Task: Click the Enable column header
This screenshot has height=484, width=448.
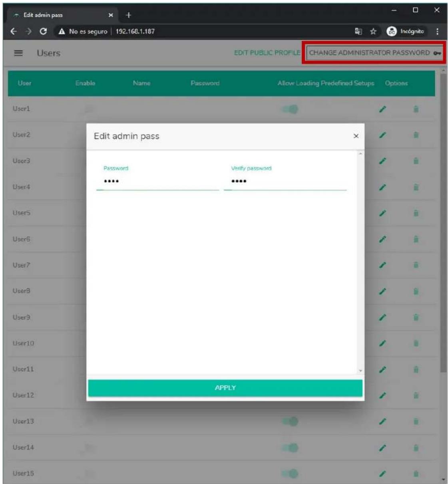Action: pyautogui.click(x=85, y=83)
